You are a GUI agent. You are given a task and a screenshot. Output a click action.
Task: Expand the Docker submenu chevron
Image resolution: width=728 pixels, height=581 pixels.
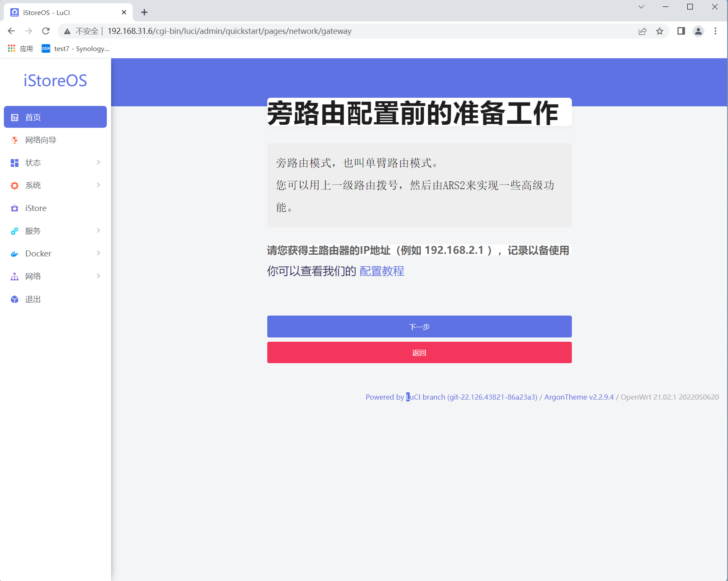click(x=99, y=253)
